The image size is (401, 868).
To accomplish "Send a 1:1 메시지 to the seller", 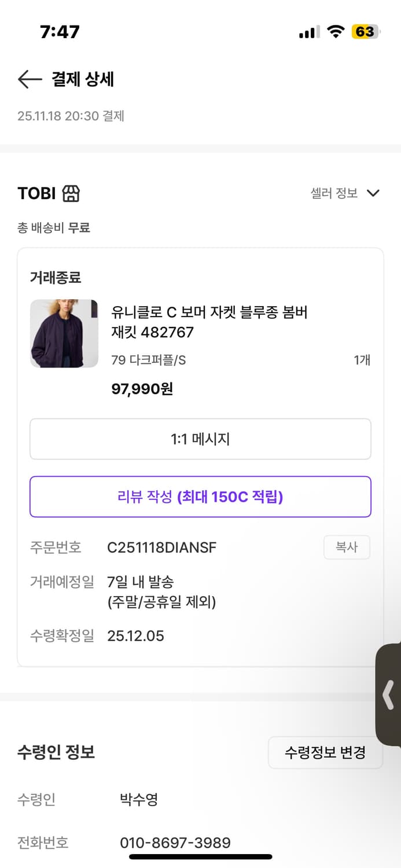I will click(200, 439).
